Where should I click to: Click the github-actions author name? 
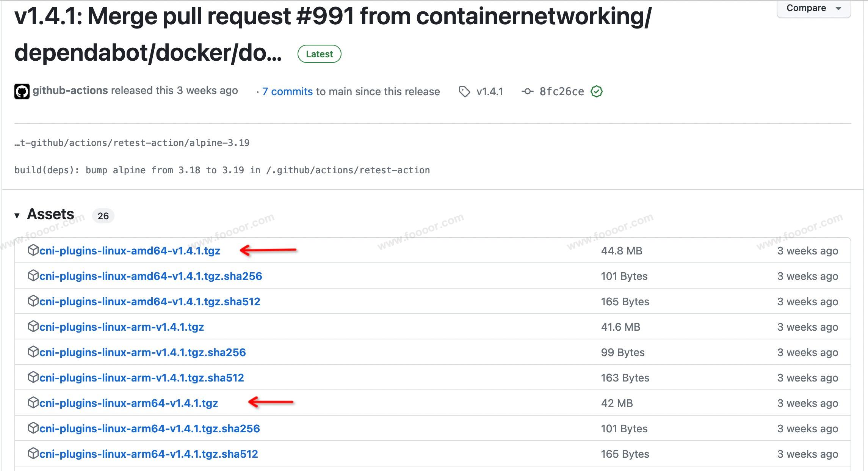click(70, 91)
